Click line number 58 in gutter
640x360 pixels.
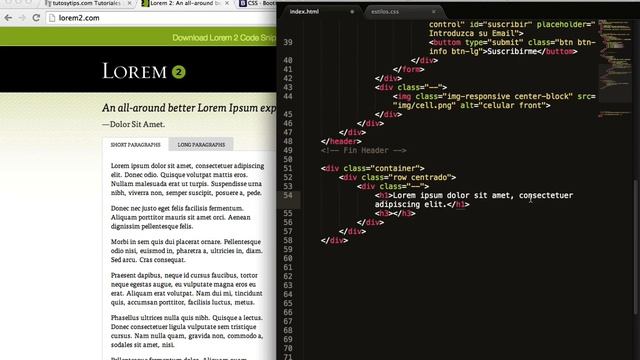pos(288,240)
